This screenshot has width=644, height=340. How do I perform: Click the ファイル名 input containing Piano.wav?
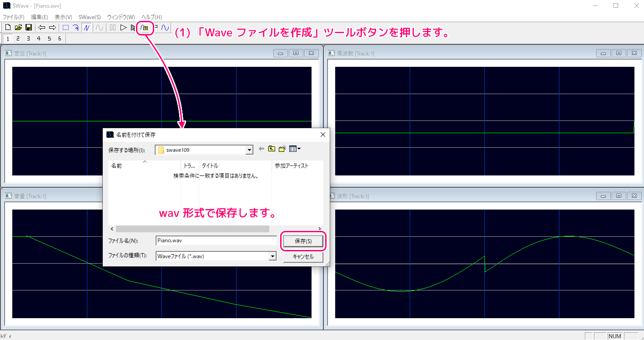click(216, 240)
